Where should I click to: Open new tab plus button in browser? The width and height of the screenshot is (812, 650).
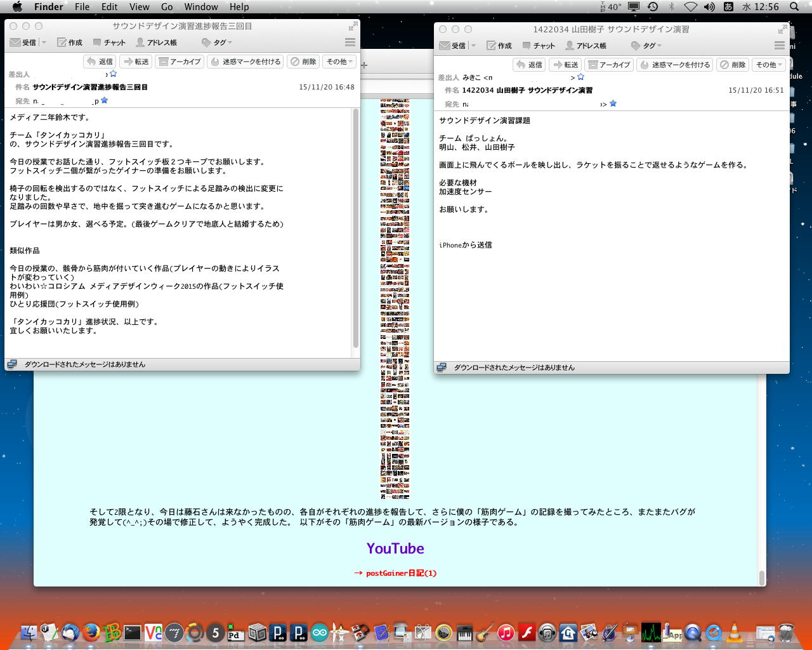click(364, 65)
